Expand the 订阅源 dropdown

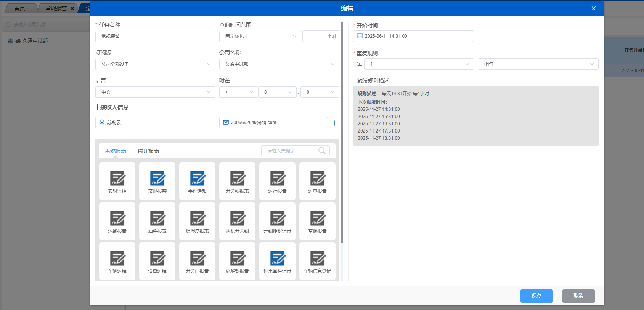155,64
